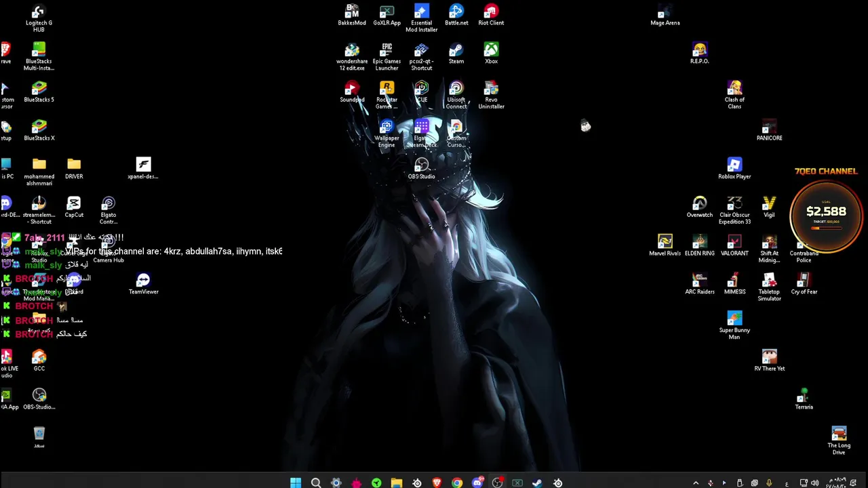Image resolution: width=868 pixels, height=488 pixels.
Task: Launch Super Bunny Man icon
Action: click(734, 326)
